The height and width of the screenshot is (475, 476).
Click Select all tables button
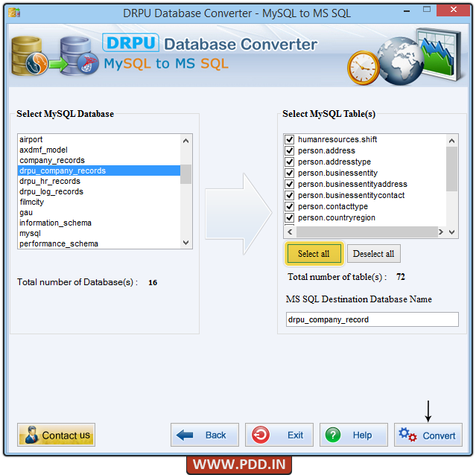pos(314,254)
